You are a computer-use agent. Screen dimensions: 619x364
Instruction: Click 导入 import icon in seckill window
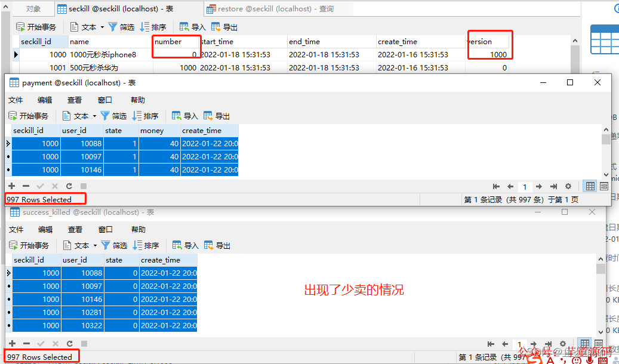coord(184,27)
